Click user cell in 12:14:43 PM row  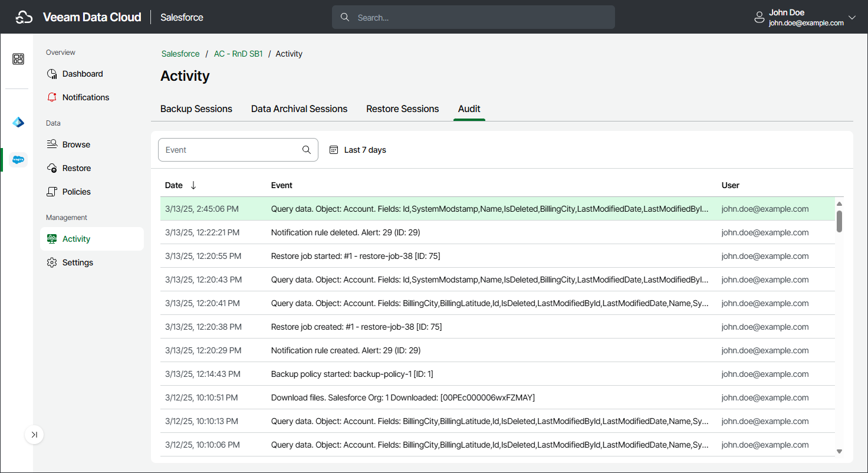(765, 374)
